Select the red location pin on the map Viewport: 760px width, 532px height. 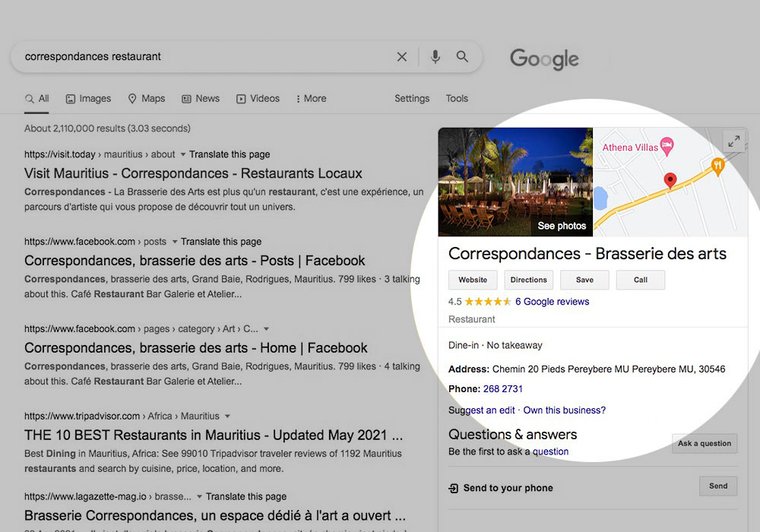[670, 181]
